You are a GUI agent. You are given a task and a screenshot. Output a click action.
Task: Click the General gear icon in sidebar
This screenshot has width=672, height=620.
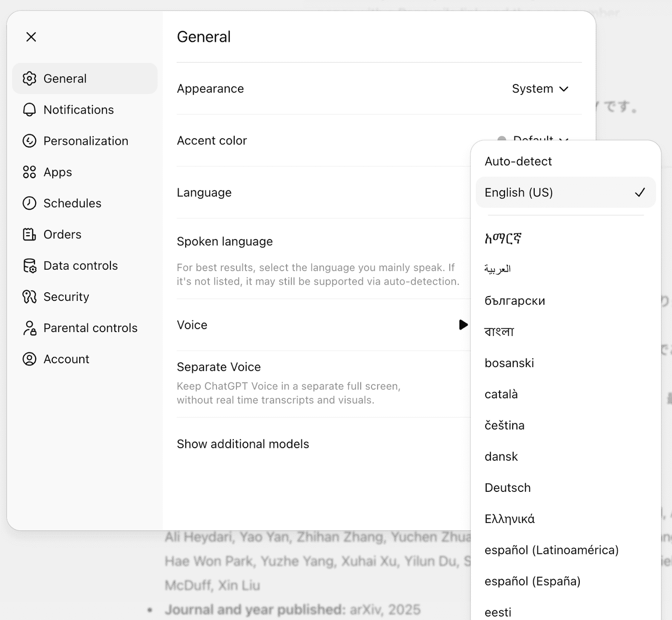pyautogui.click(x=29, y=79)
